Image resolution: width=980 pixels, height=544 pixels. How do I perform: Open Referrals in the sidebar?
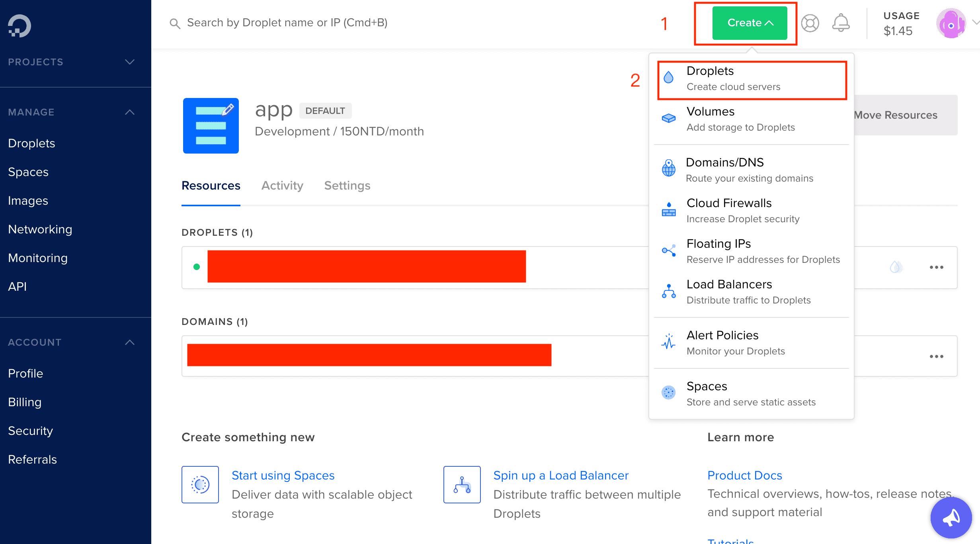tap(33, 460)
